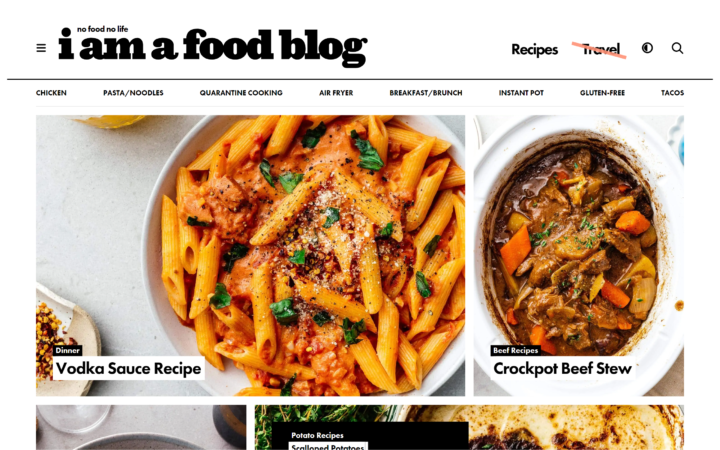Open the beef stew crockpot photo
The width and height of the screenshot is (720, 450).
[579, 234]
